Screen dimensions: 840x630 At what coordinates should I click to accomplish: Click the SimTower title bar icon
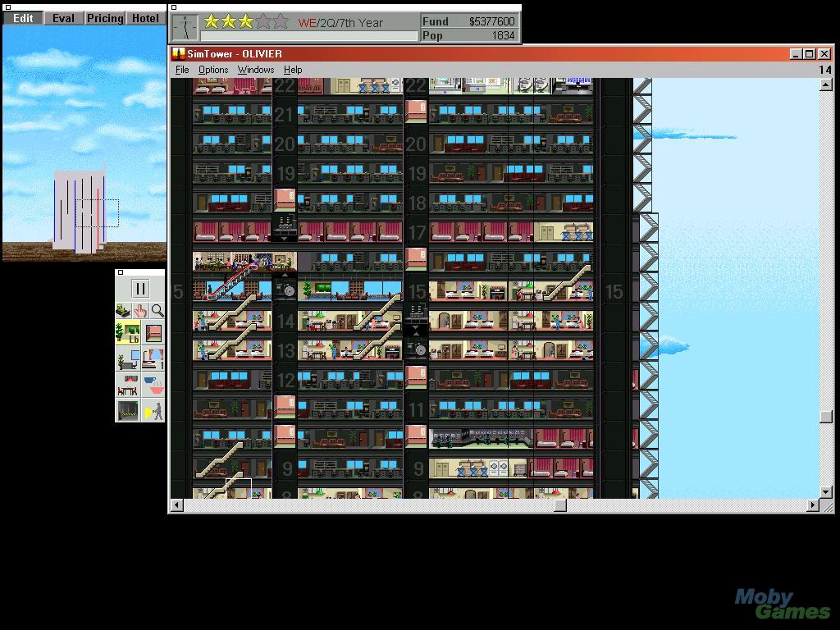coord(178,53)
